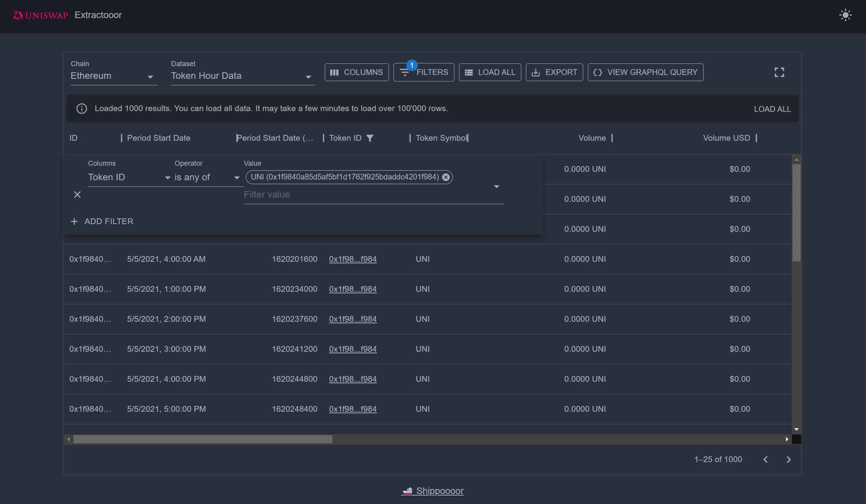This screenshot has width=866, height=504.
Task: Sort by the ID column header
Action: pos(73,138)
